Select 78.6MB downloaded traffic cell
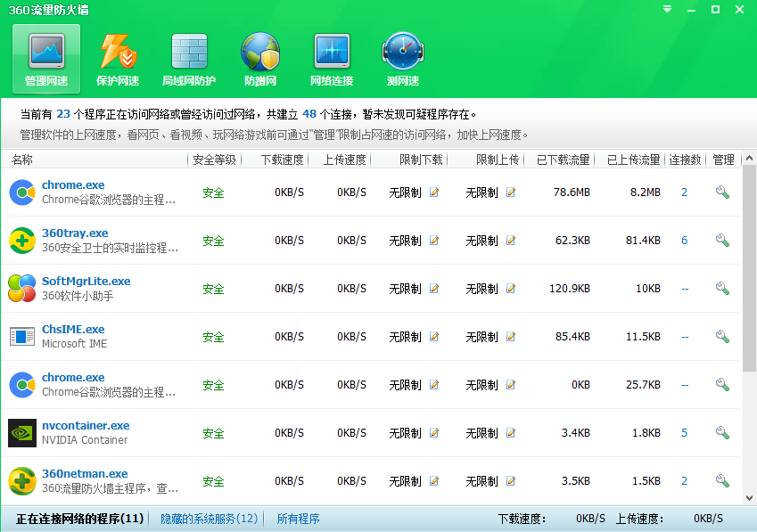This screenshot has height=532, width=757. [572, 192]
